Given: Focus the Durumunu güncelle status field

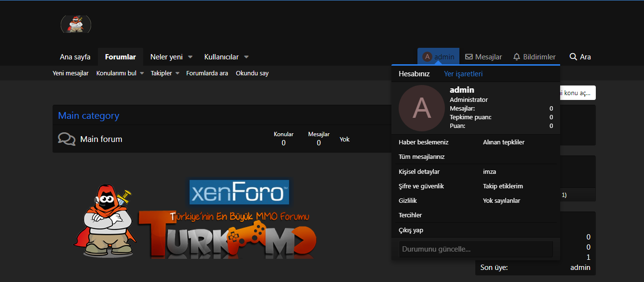Looking at the screenshot, I should point(476,249).
